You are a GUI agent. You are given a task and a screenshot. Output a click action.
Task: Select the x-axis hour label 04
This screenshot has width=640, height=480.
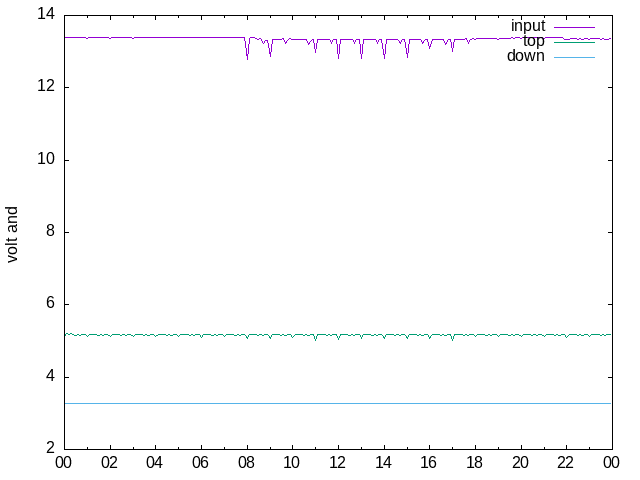(x=155, y=464)
